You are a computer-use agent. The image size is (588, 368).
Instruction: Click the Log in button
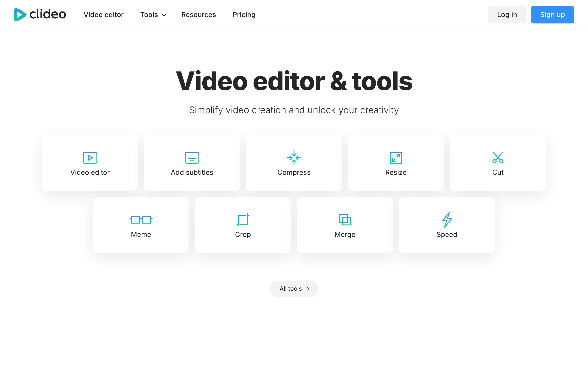[x=507, y=14]
